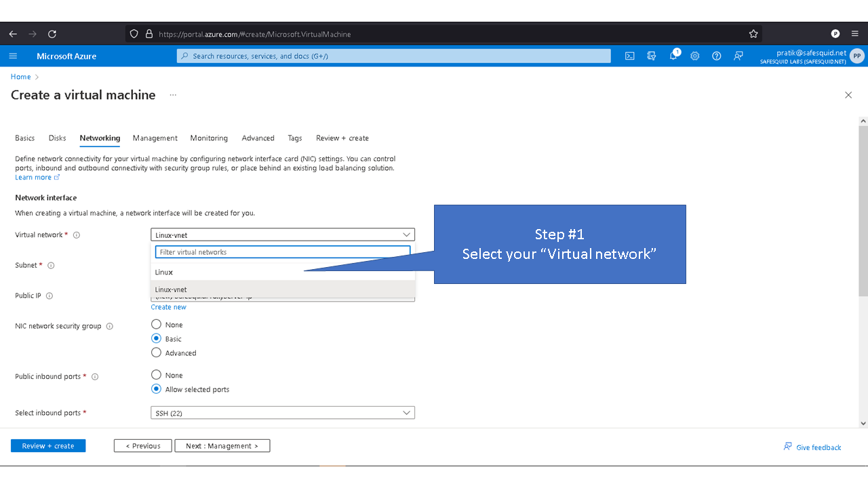This screenshot has width=868, height=488.
Task: Open Cloud Shell from the top bar
Action: (630, 56)
